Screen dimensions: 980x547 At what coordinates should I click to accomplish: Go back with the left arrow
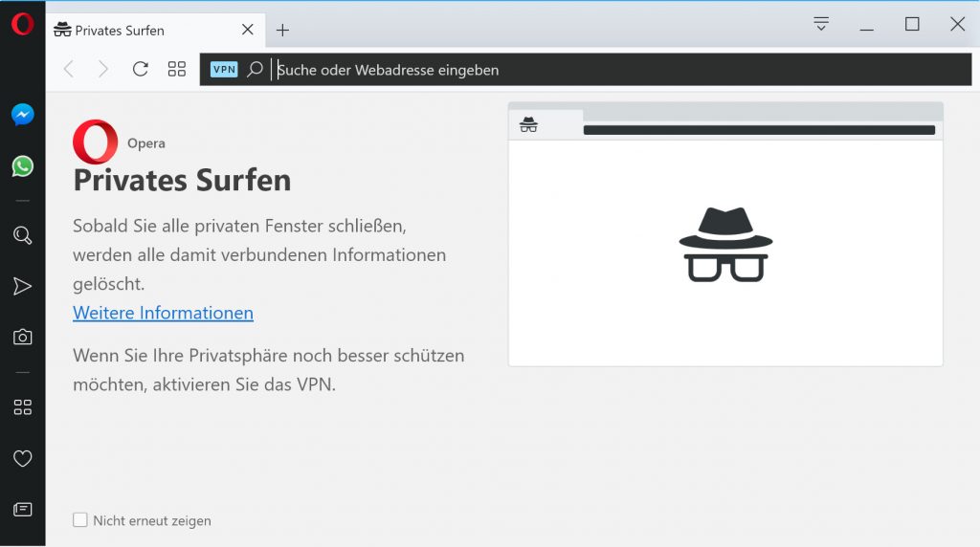[x=69, y=69]
